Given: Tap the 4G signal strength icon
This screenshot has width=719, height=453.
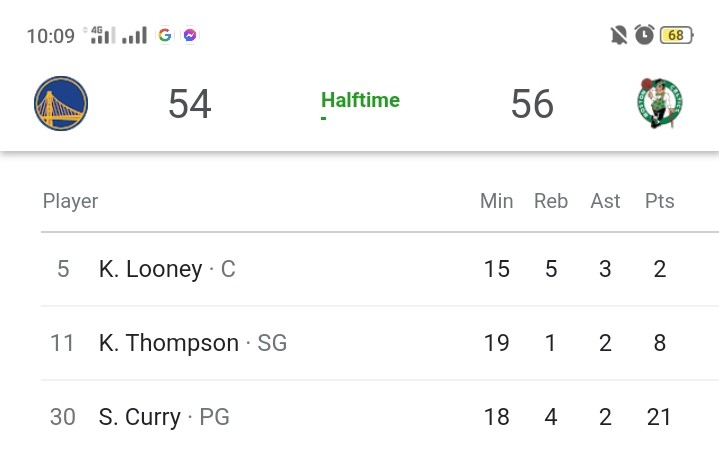Looking at the screenshot, I should (100, 35).
